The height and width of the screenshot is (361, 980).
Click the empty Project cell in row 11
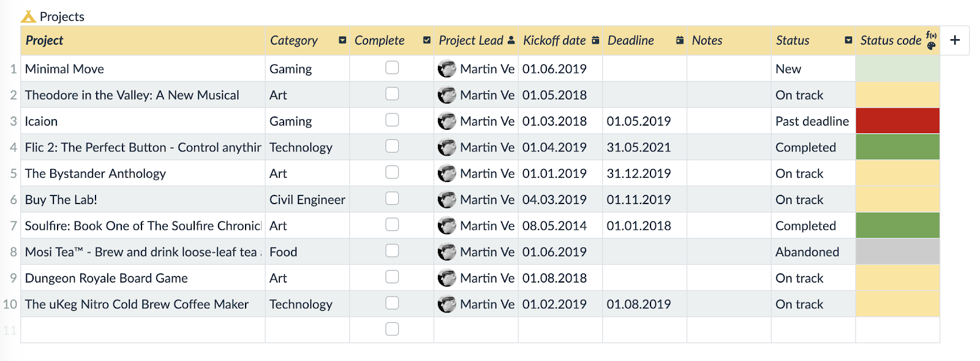tap(142, 330)
